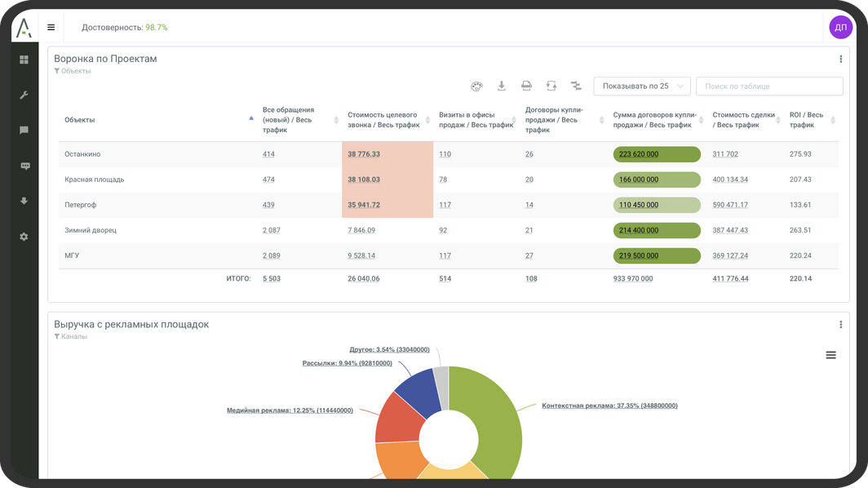Toggle the Объекты filter under Воронка по Проектам
The width and height of the screenshot is (868, 488).
pos(73,71)
